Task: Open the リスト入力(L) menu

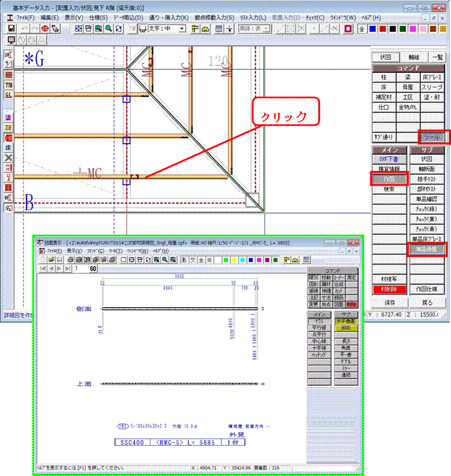Action: pos(253,17)
